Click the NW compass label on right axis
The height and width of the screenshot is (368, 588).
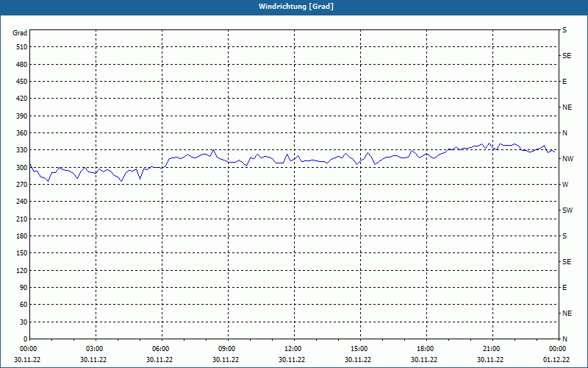[x=567, y=159]
